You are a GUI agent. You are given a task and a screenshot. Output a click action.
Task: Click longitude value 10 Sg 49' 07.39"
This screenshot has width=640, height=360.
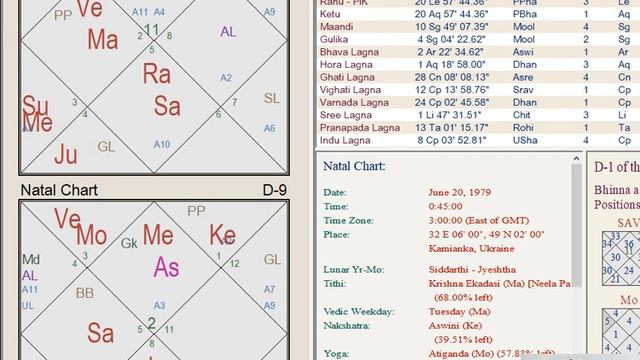click(x=451, y=27)
